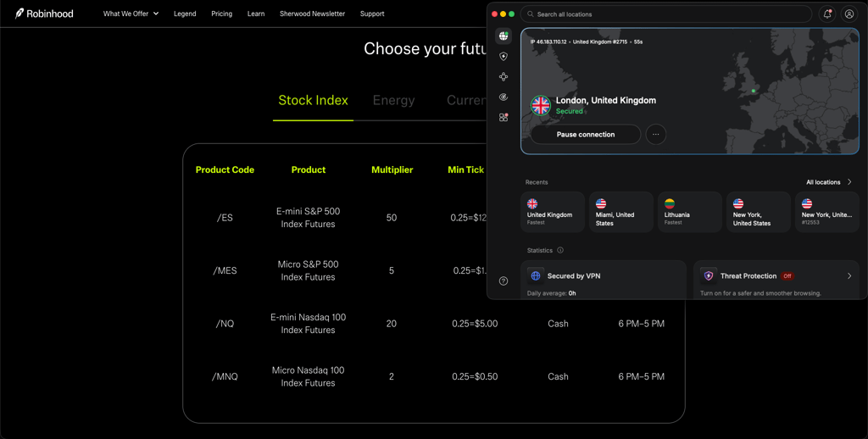Open the Threat Protection shield sidebar icon
868x439 pixels.
(504, 57)
